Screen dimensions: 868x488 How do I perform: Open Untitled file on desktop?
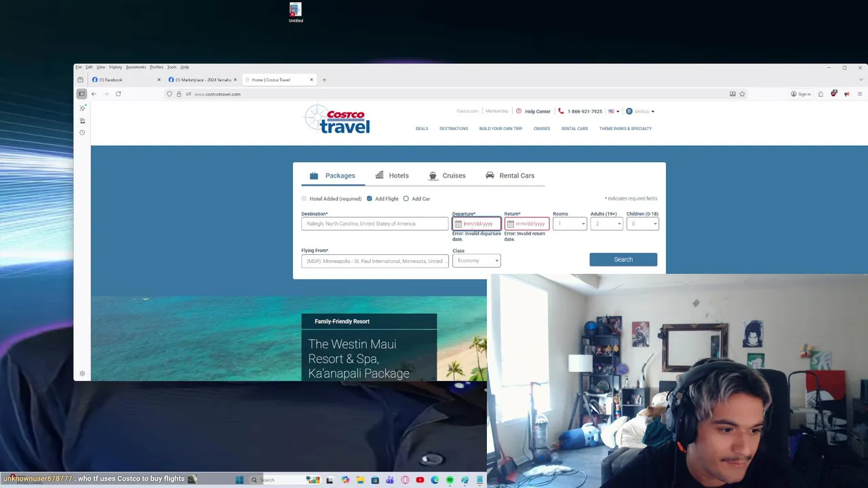pos(296,13)
